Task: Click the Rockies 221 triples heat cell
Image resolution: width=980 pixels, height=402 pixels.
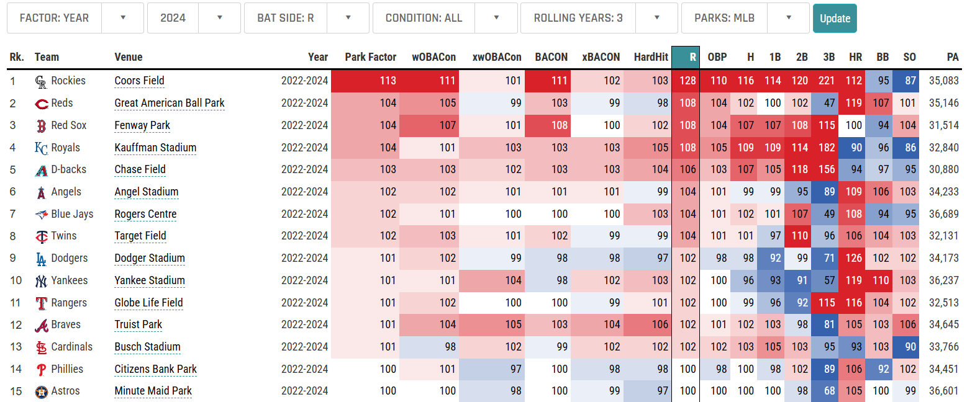Action: [x=826, y=81]
